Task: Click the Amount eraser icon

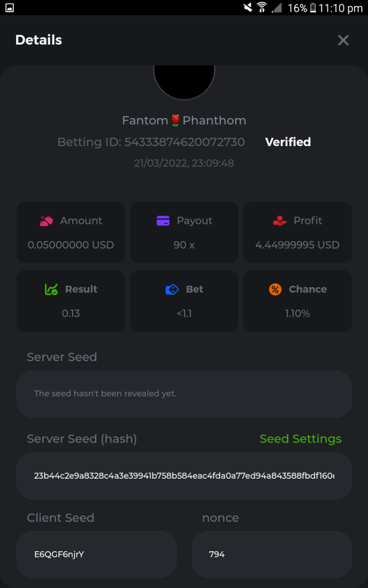Action: 47,221
